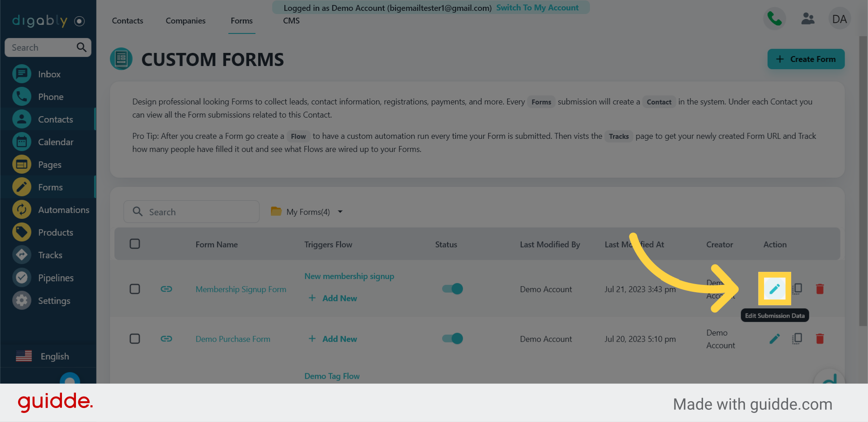
Task: Open the Pipelines sidebar icon
Action: pyautogui.click(x=22, y=278)
